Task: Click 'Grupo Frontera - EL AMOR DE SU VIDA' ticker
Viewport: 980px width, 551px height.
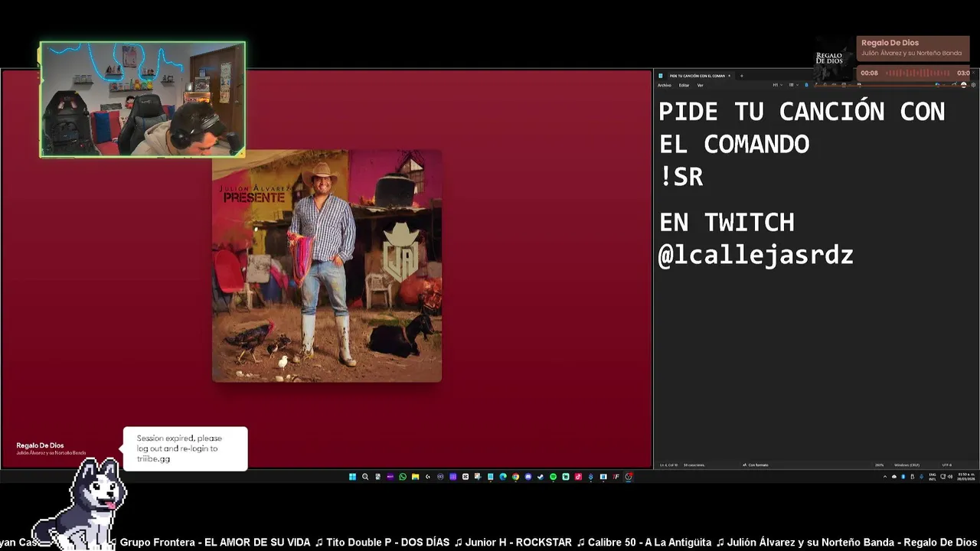Action: (x=215, y=542)
